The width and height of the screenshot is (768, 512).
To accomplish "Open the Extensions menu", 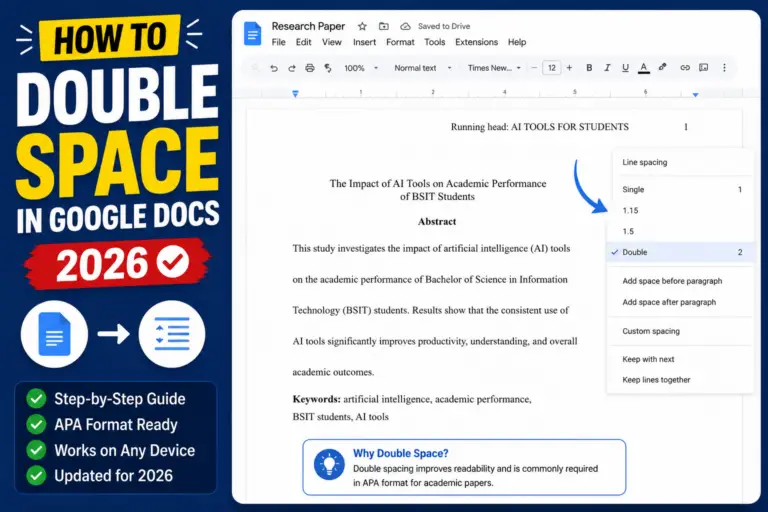I will (476, 42).
